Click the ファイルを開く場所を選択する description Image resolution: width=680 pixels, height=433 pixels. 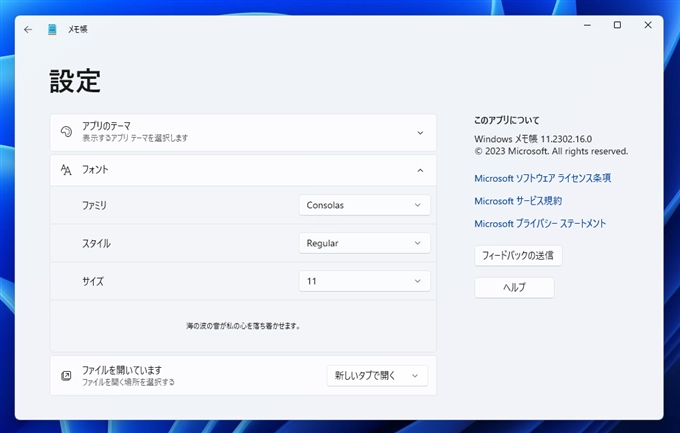[128, 382]
